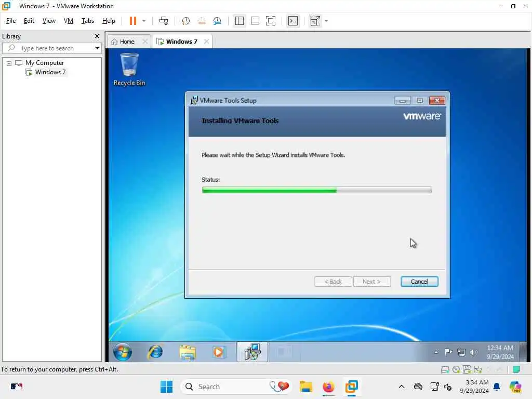Take a snapshot of this virtual machine
Viewport: 532px width, 399px height.
pyautogui.click(x=185, y=21)
